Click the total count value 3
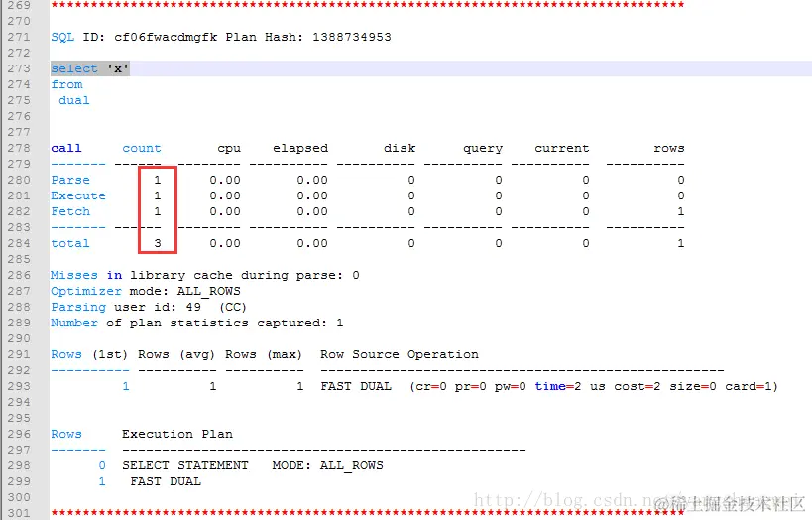812x520 pixels. pos(158,243)
